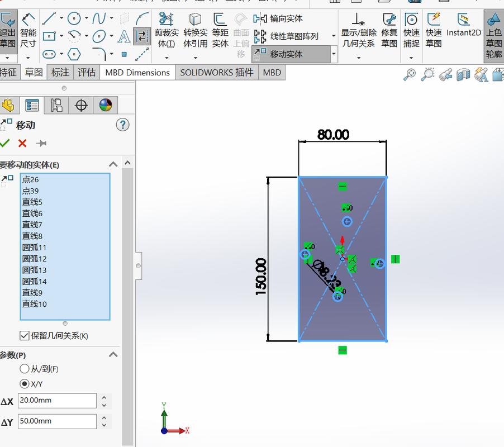Image resolution: width=504 pixels, height=447 pixels.
Task: Select the 从/到(F) radio button
Action: pyautogui.click(x=24, y=369)
